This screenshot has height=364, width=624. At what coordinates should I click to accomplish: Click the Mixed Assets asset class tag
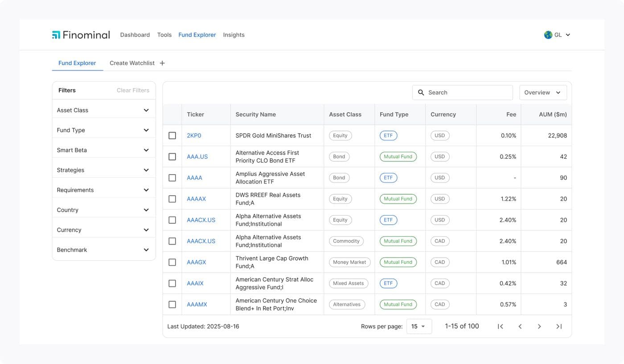(x=349, y=283)
